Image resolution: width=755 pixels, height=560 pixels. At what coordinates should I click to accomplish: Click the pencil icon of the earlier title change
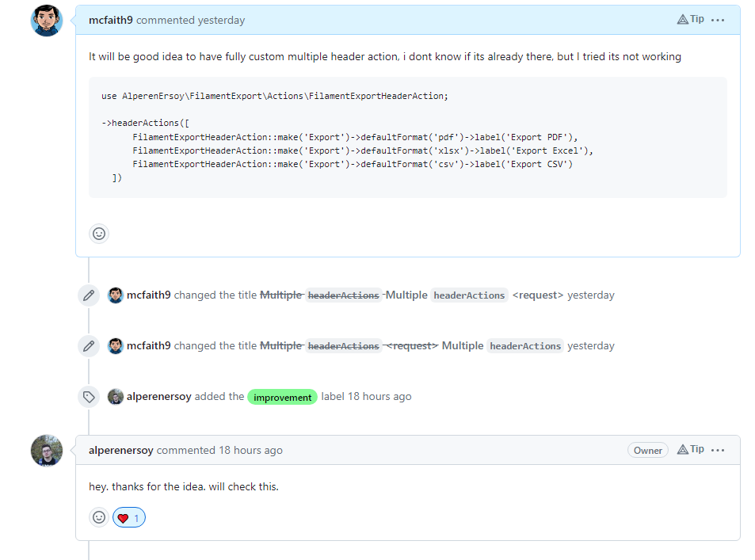(x=89, y=295)
